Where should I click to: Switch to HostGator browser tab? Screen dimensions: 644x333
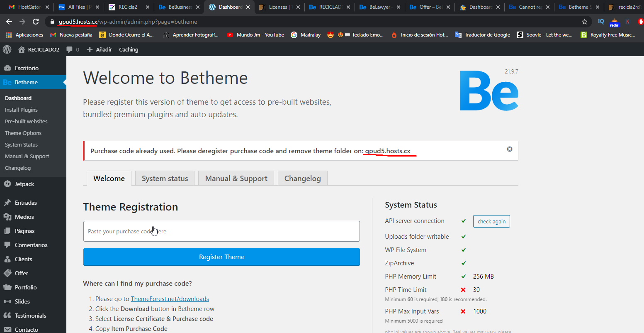coord(29,7)
